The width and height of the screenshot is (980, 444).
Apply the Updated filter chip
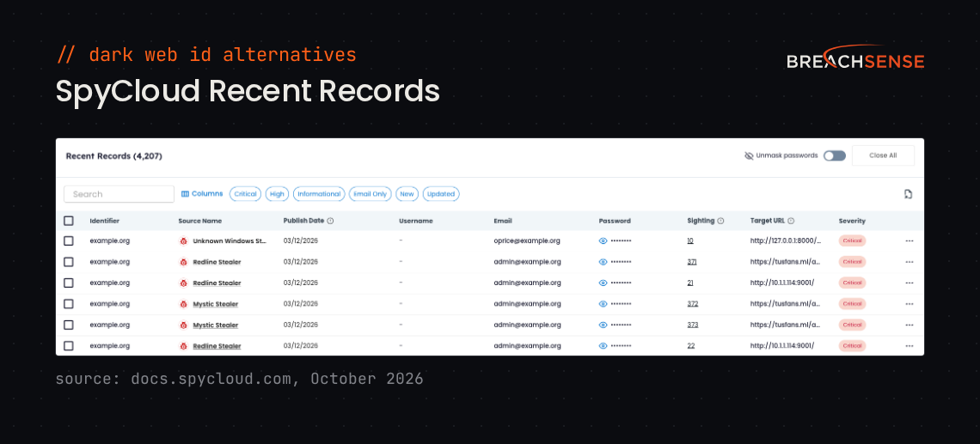[441, 194]
